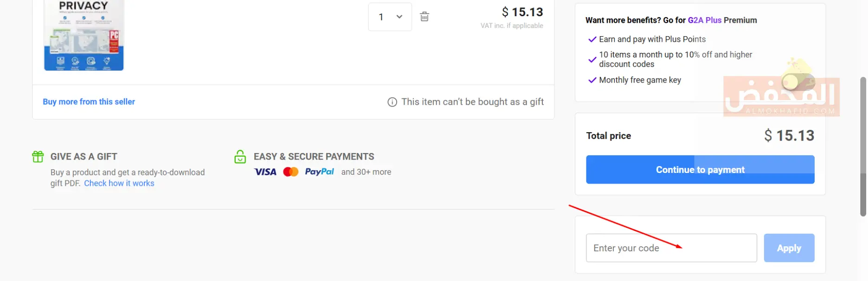Screen dimensions: 868x281
Task: Click the secure payments padlock icon
Action: (x=240, y=157)
